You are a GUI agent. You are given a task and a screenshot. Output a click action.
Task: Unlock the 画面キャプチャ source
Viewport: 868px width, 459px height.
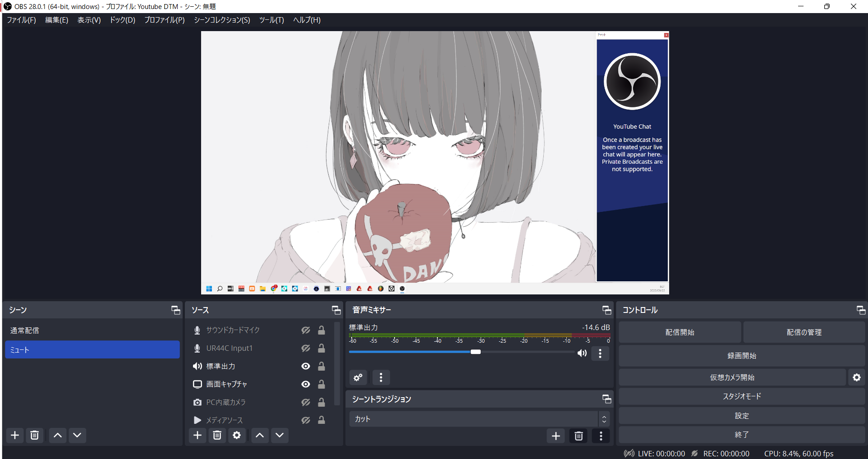[x=321, y=384]
